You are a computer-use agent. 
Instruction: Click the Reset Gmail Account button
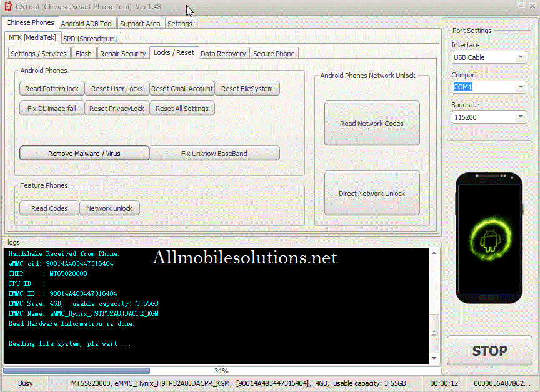pos(182,89)
